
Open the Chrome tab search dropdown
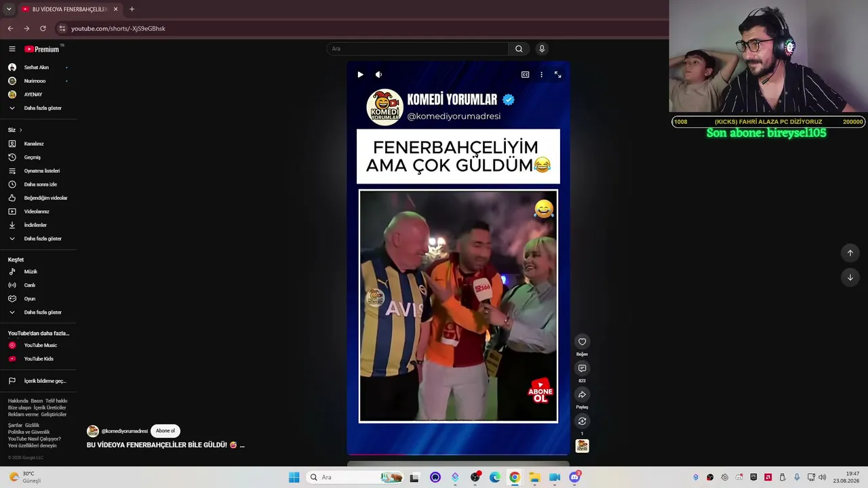[x=9, y=9]
